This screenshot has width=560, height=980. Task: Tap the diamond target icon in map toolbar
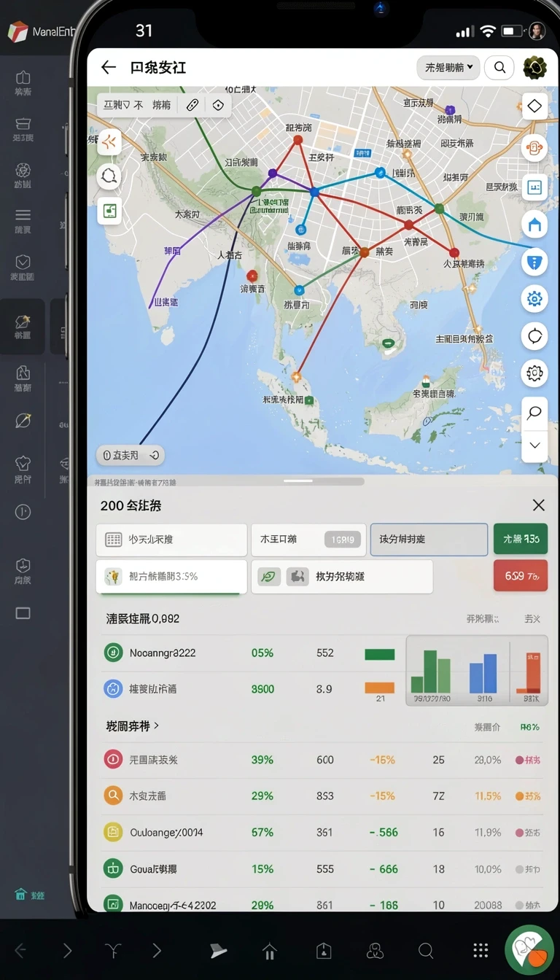coord(217,105)
